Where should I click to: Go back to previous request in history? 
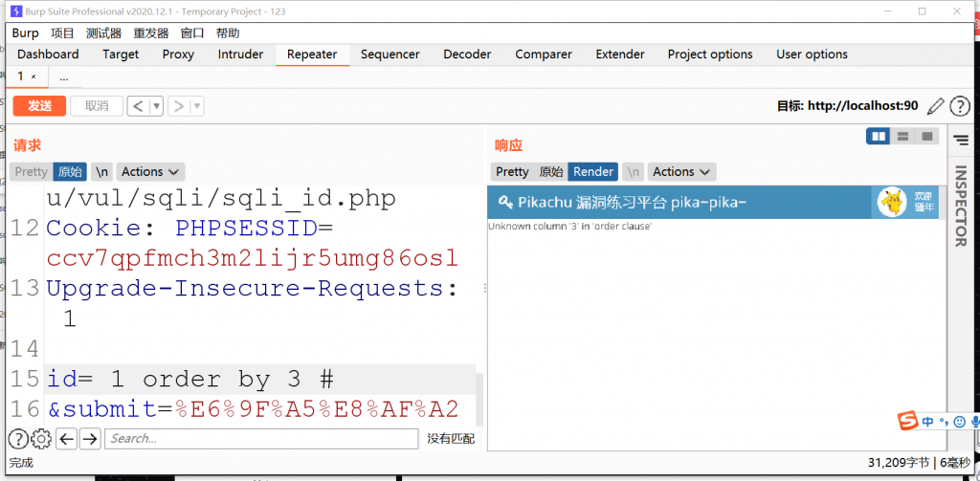click(138, 106)
